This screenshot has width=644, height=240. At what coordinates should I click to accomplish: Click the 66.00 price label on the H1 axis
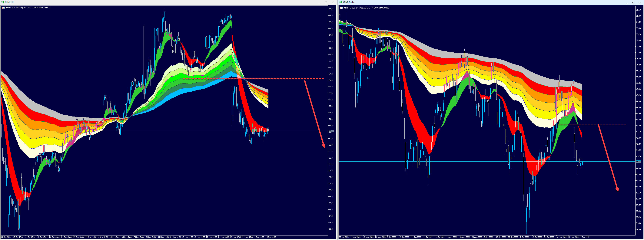[331, 54]
